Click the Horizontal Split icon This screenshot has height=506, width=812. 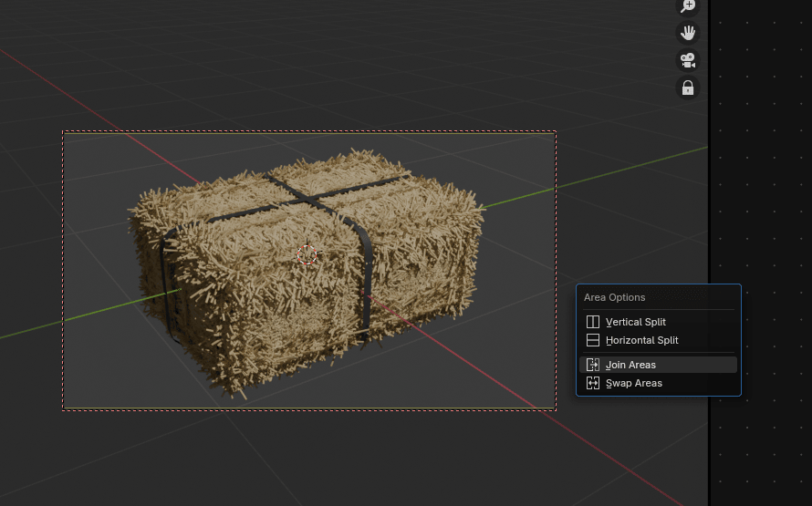tap(593, 340)
